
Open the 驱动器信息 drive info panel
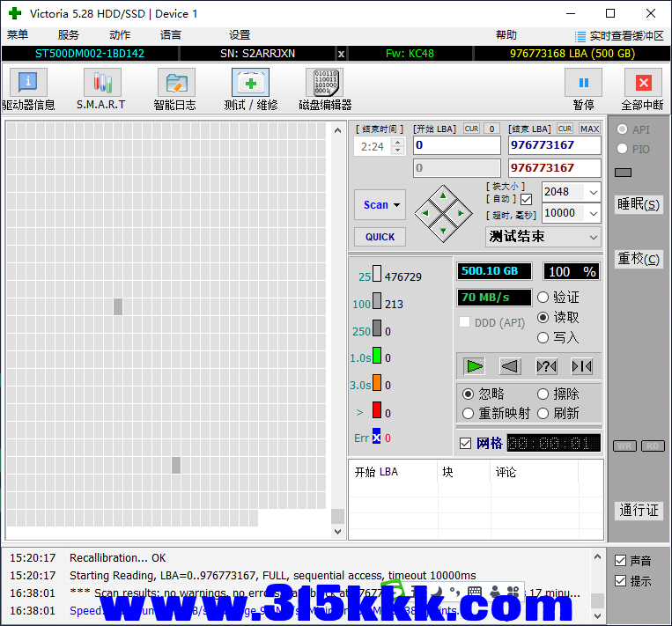click(28, 84)
